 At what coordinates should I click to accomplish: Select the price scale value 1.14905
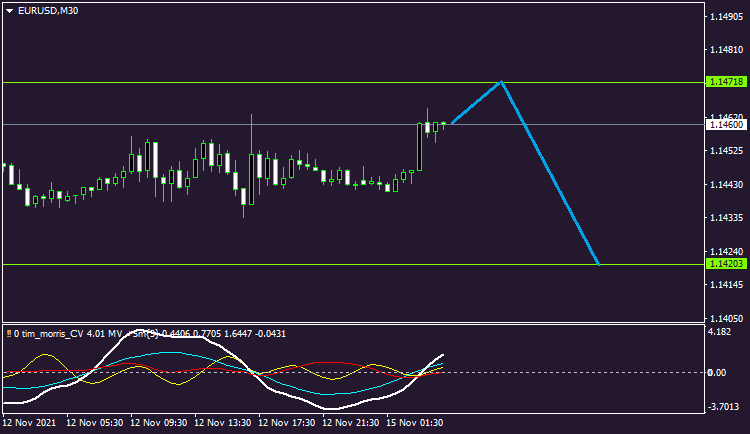coord(727,17)
